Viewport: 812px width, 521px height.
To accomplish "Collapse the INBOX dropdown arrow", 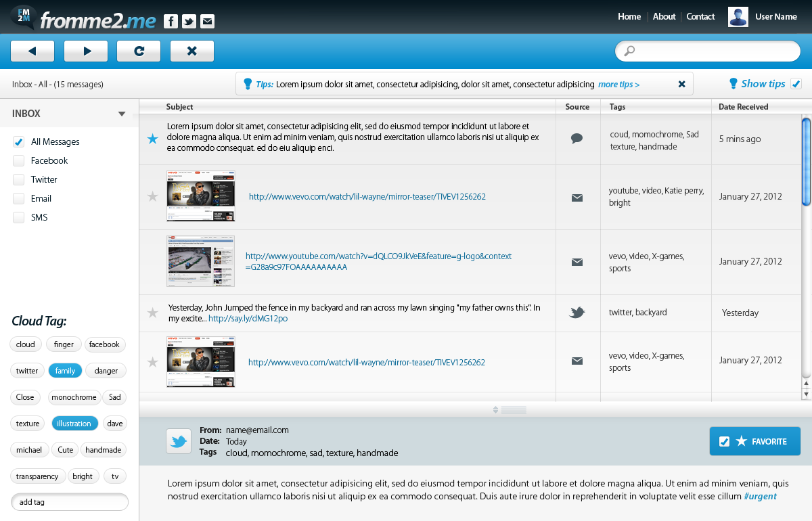I will point(122,114).
